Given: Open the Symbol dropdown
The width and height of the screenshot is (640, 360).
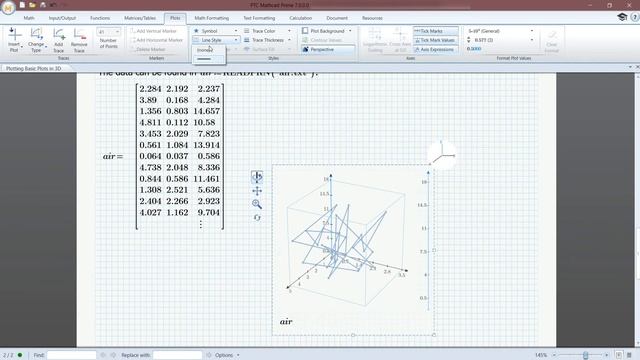Looking at the screenshot, I should coord(215,31).
